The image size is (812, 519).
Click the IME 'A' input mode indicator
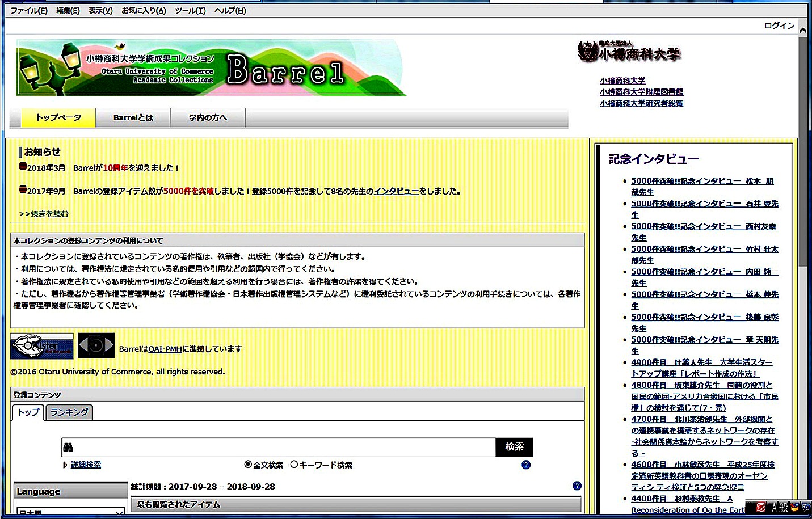pos(774,508)
